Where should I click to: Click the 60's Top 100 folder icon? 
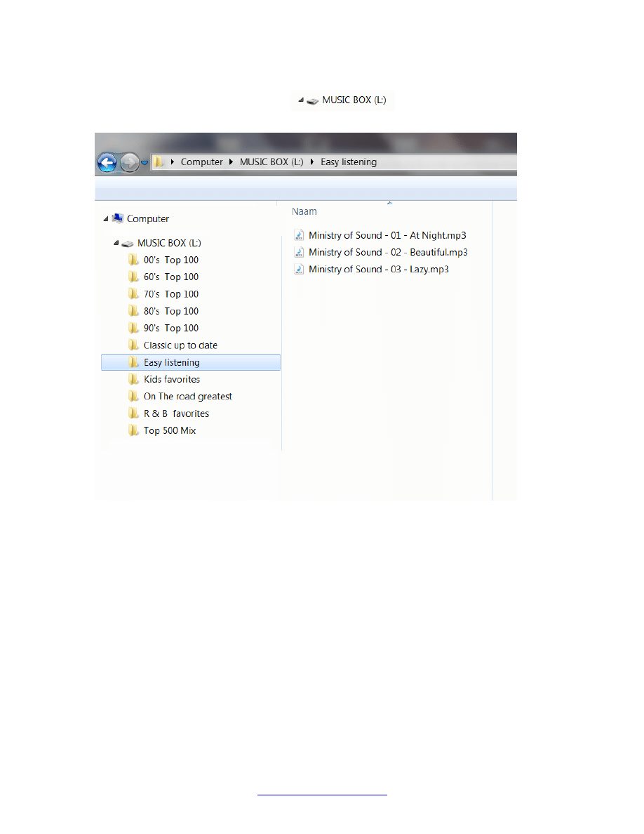point(133,277)
